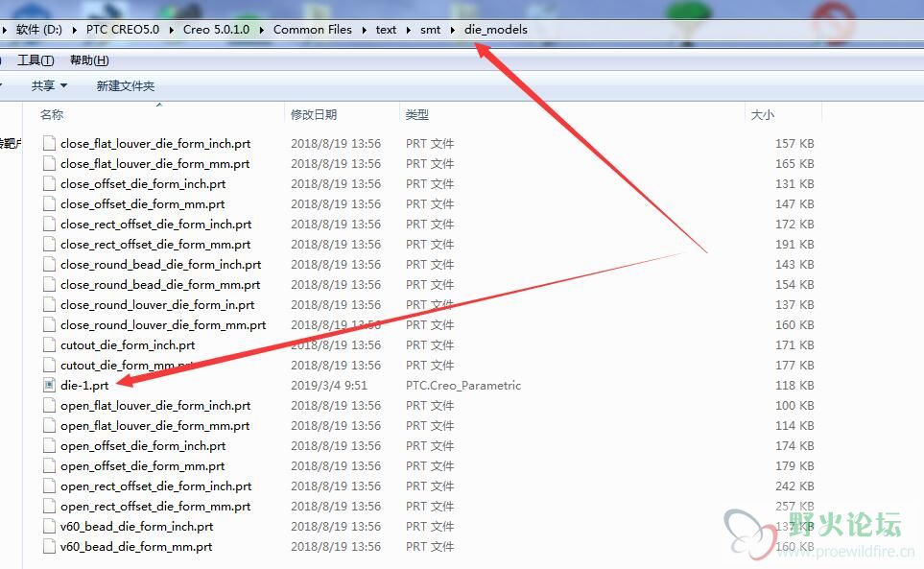Click the file icon of open_offset_die_form_inch.prt
The width and height of the screenshot is (924, 569).
coord(50,445)
